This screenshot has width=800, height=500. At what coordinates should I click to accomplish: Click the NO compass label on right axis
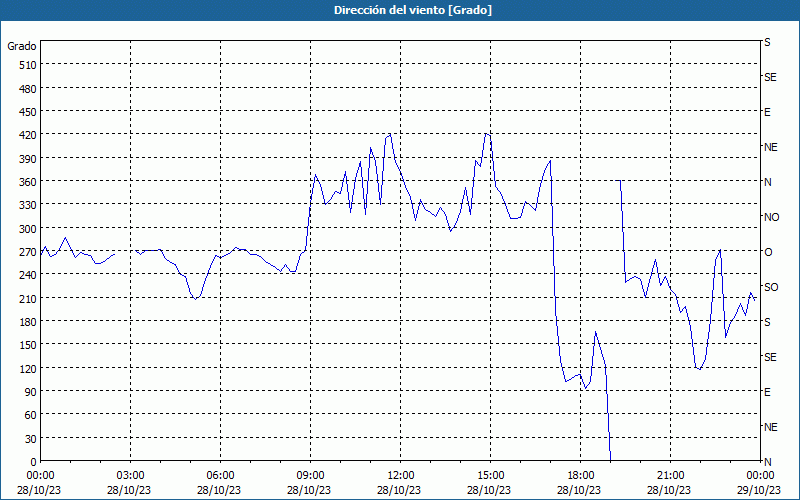[x=771, y=217]
